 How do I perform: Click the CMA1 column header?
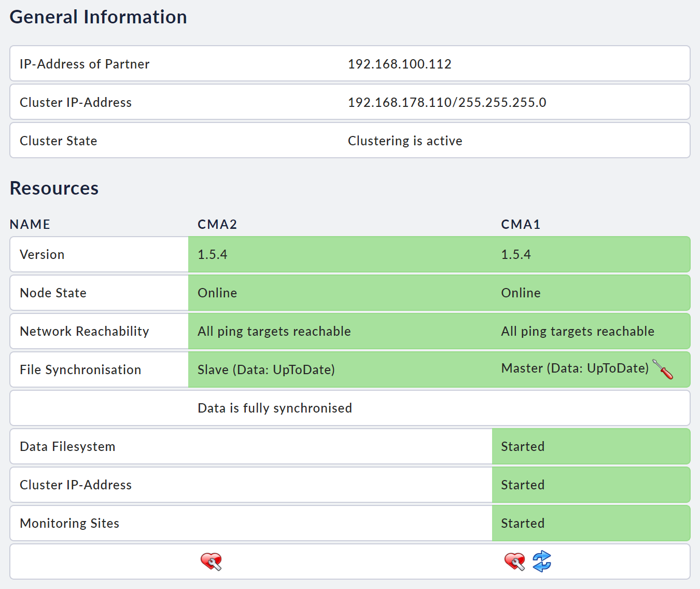pos(521,224)
